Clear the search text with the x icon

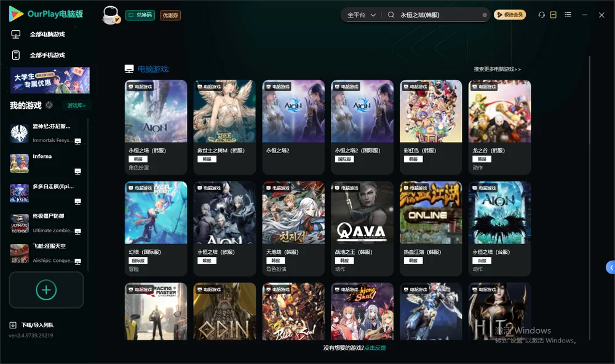pyautogui.click(x=485, y=15)
